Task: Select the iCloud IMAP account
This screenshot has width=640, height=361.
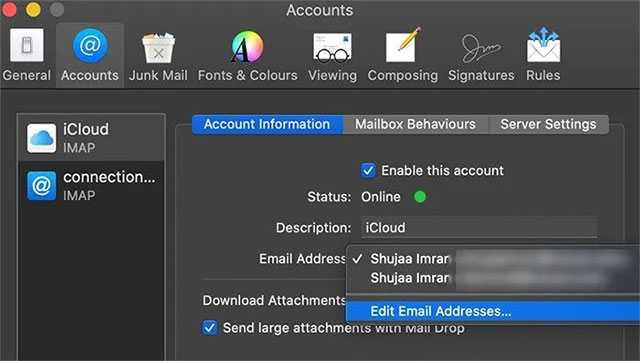Action: [x=91, y=138]
